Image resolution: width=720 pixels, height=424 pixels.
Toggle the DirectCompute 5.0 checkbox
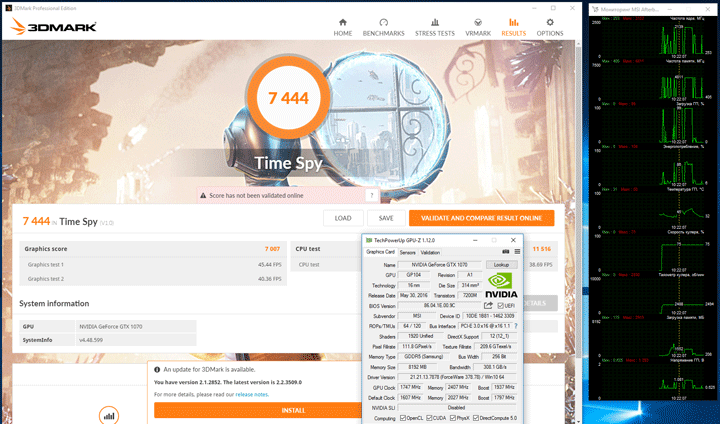click(x=476, y=418)
